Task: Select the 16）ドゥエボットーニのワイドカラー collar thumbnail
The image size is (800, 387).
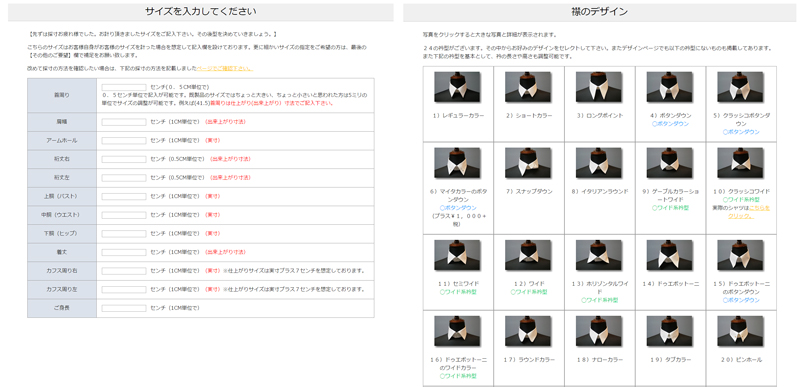Action: click(457, 331)
